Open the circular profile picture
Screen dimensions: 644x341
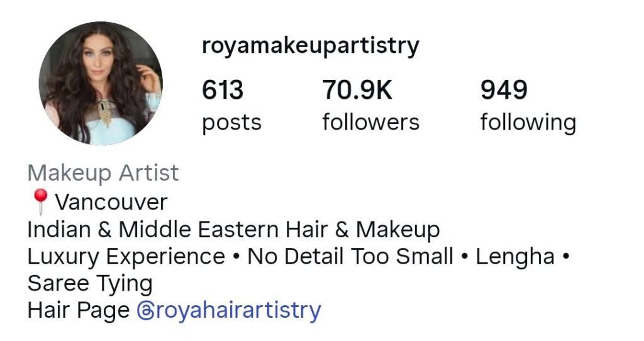[x=101, y=84]
